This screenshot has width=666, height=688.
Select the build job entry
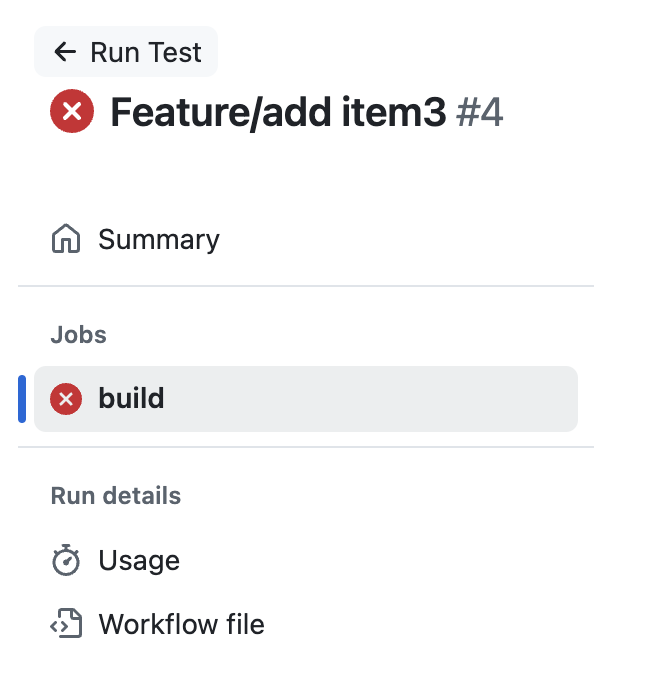(x=306, y=399)
